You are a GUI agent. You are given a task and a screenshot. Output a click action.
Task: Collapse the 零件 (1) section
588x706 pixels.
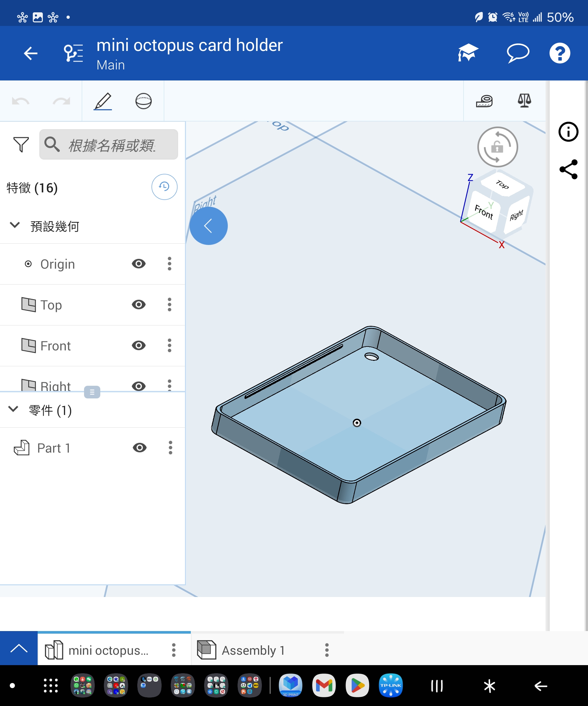13,409
